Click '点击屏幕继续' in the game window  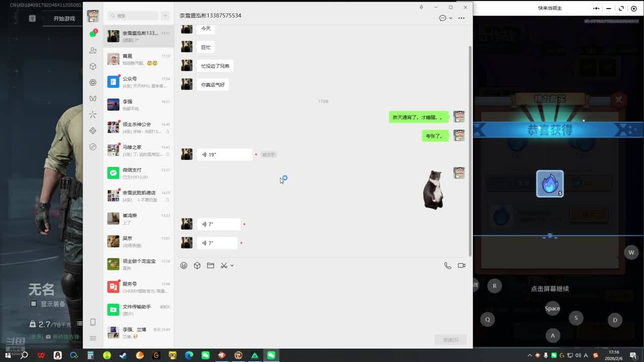[550, 289]
